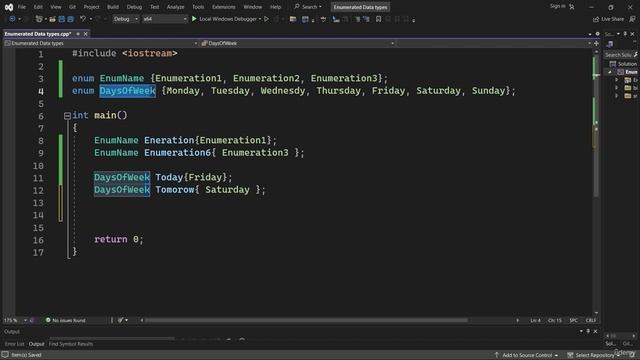Click Start Without Debugging outline play icon
The image size is (640, 360).
(267, 19)
